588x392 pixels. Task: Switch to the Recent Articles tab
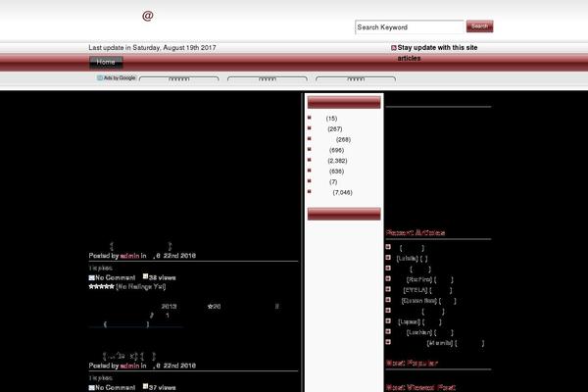[416, 232]
